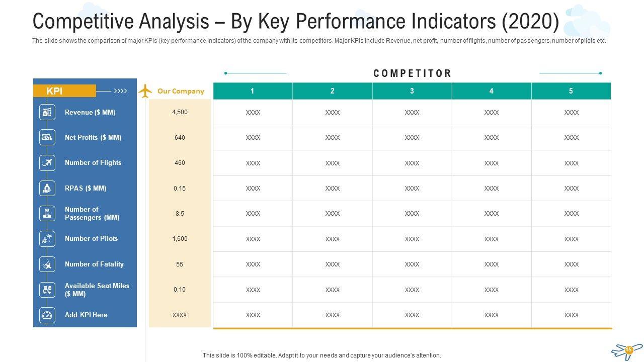Click the Add KPI Here gauge icon

[x=47, y=315]
